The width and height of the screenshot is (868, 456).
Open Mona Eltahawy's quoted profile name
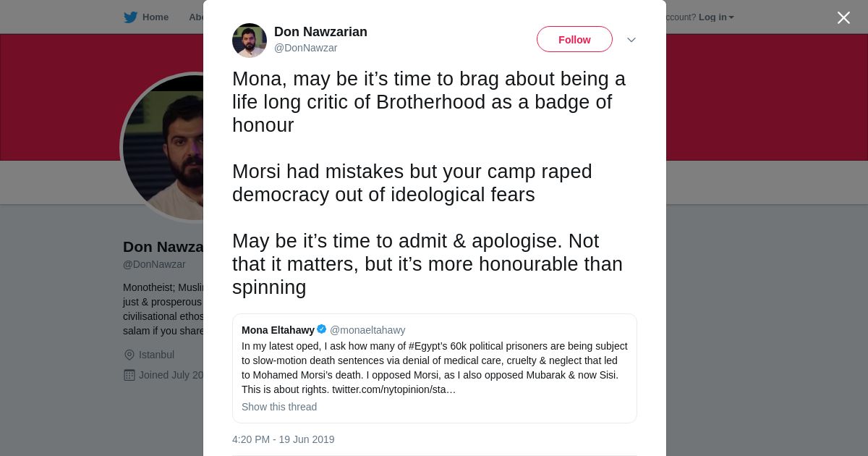point(278,330)
